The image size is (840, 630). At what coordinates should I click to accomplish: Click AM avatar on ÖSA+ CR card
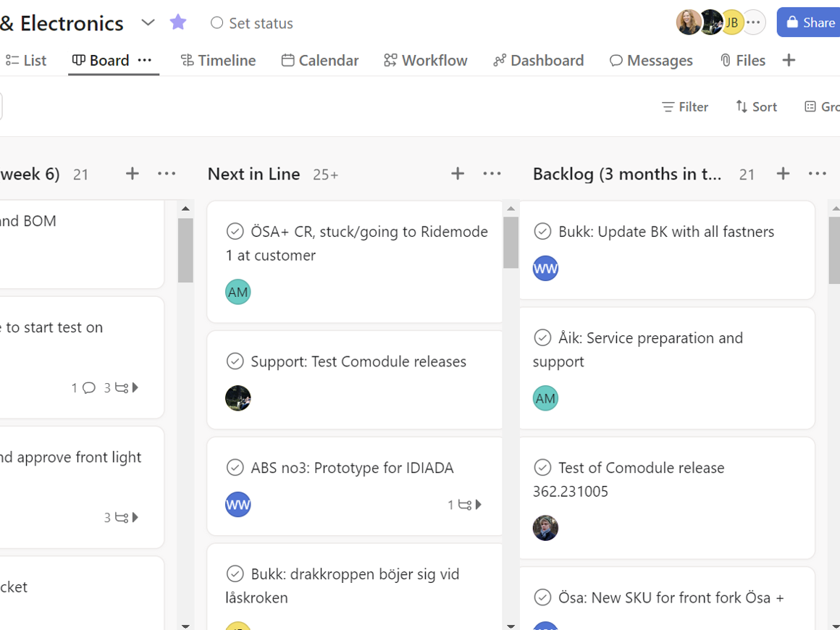238,292
